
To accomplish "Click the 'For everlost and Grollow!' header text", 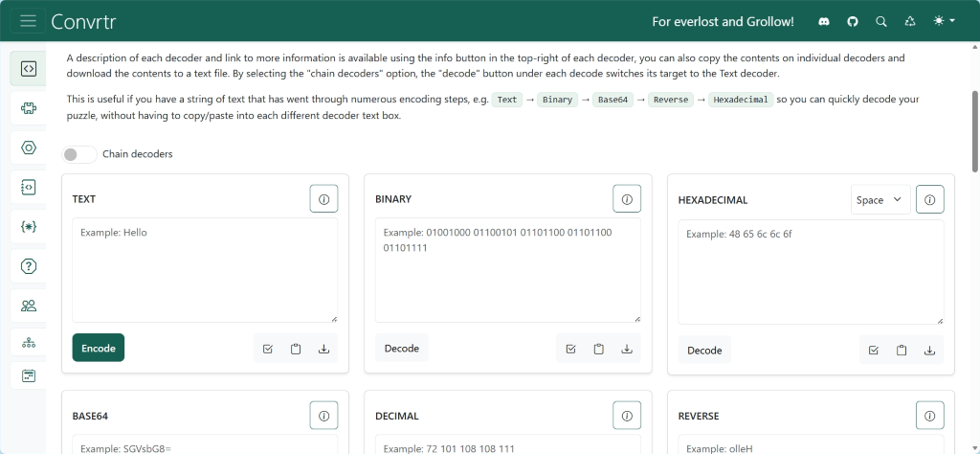I will (x=724, y=21).
